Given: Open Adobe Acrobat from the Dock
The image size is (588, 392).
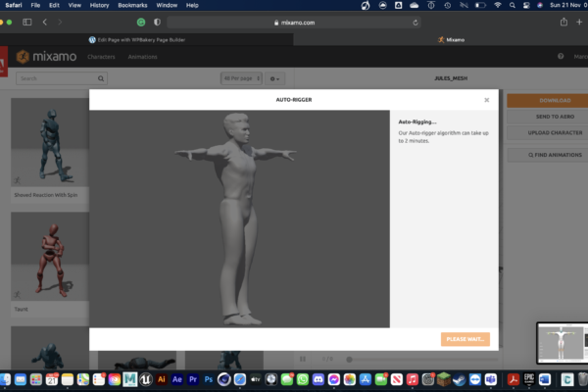Looking at the screenshot, I should click(x=514, y=379).
